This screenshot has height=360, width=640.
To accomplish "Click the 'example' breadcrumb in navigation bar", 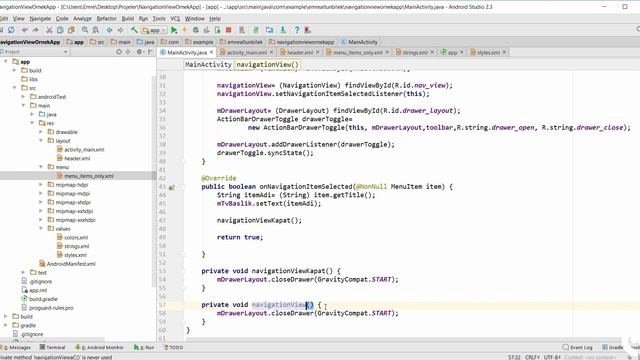I will click(x=199, y=42).
